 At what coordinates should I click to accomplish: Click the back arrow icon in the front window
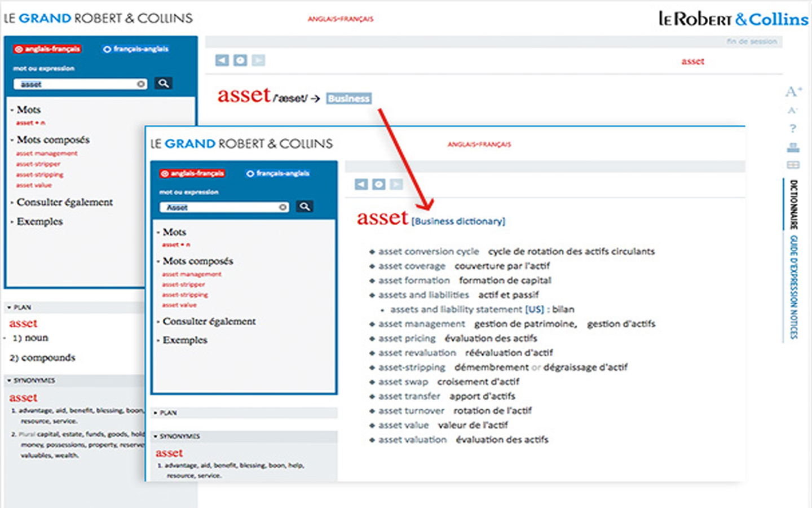(x=361, y=184)
